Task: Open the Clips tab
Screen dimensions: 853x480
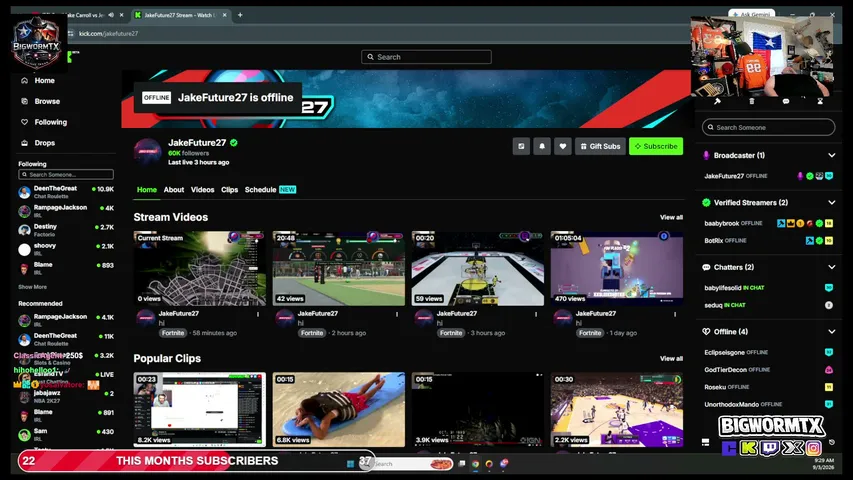Action: pyautogui.click(x=229, y=190)
